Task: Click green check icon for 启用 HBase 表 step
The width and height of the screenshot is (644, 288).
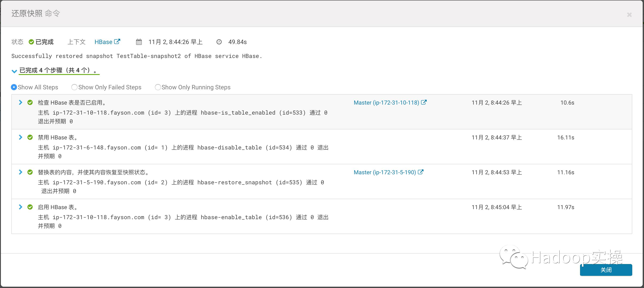Action: click(x=30, y=207)
